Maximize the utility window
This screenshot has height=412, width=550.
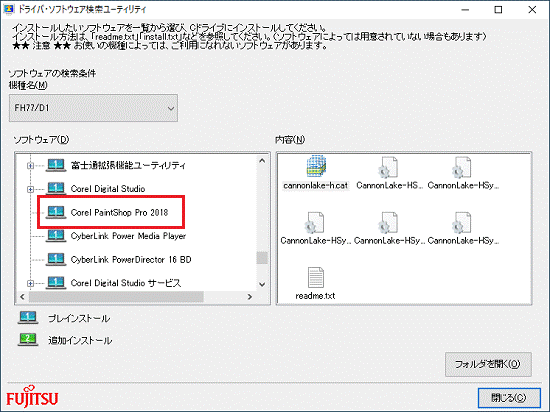coord(498,9)
